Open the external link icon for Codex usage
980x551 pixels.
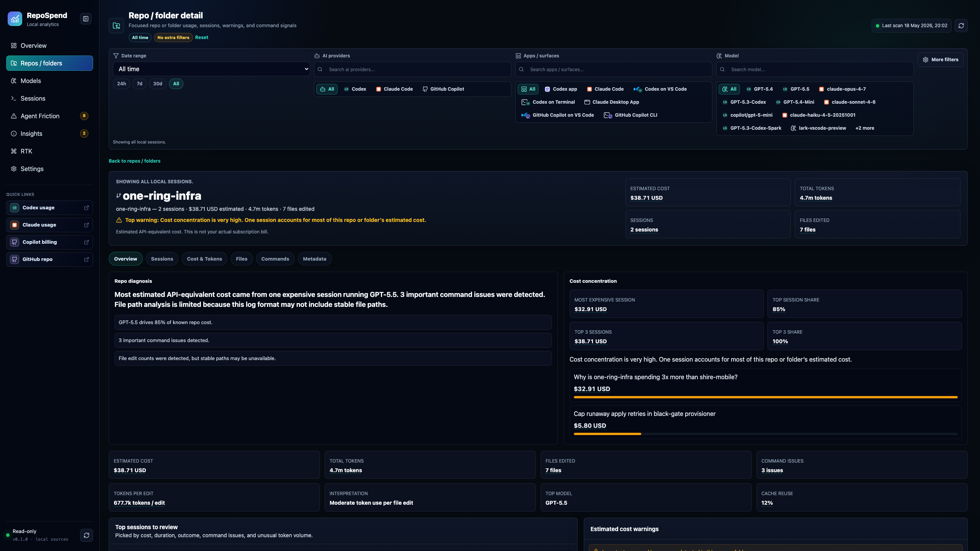pos(87,208)
